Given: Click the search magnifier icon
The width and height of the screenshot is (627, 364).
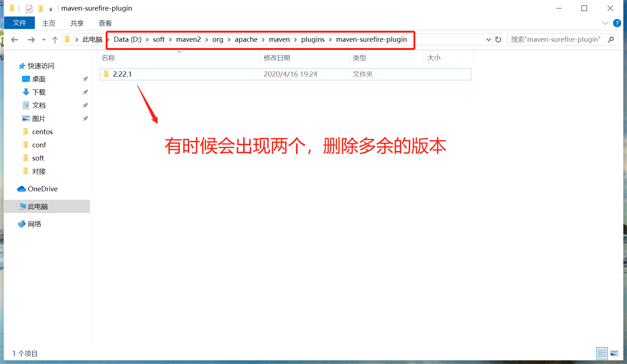Looking at the screenshot, I should tap(611, 39).
